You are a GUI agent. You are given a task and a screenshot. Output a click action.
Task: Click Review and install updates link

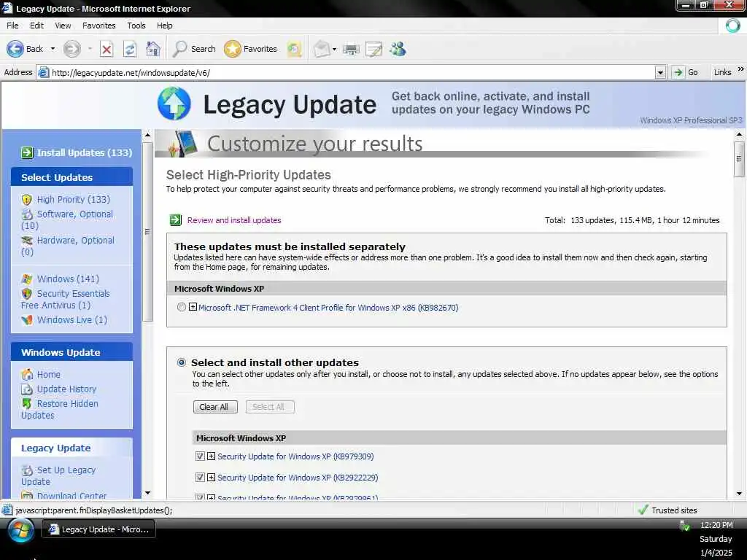click(x=234, y=220)
